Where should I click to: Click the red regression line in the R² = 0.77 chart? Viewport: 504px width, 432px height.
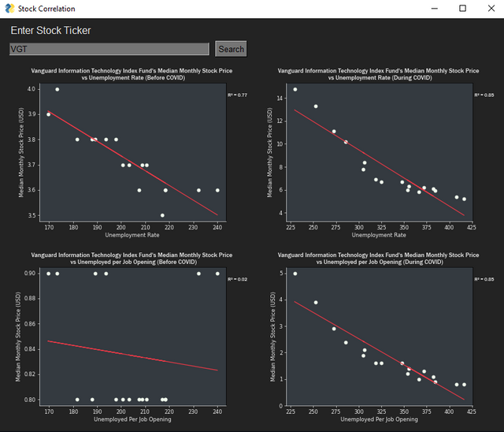tap(133, 162)
